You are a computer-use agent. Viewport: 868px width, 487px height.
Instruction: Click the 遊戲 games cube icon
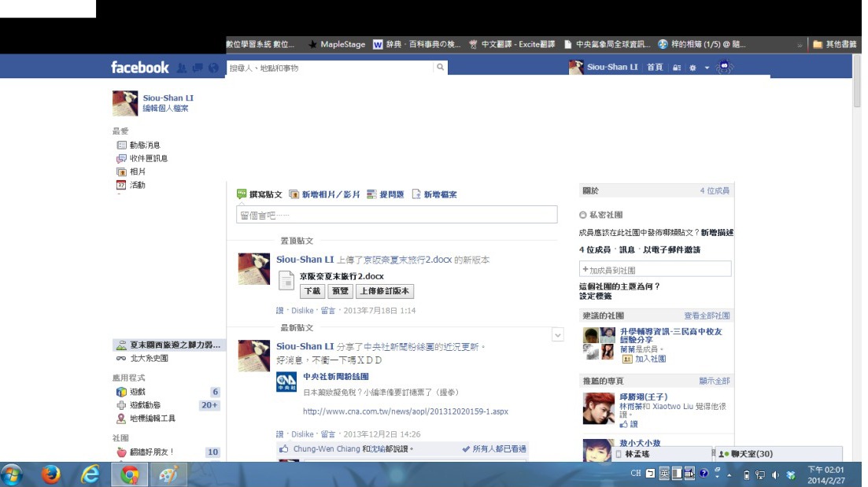point(121,392)
